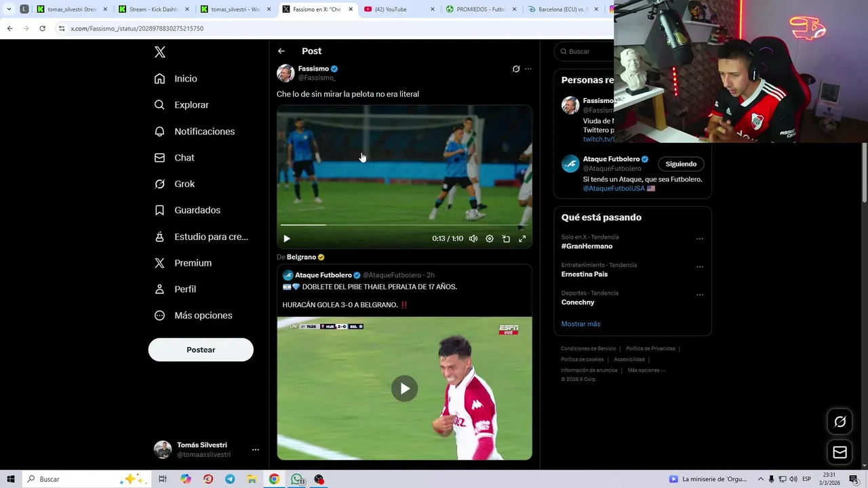
Task: Open Telegram from taskbar
Action: [230, 479]
